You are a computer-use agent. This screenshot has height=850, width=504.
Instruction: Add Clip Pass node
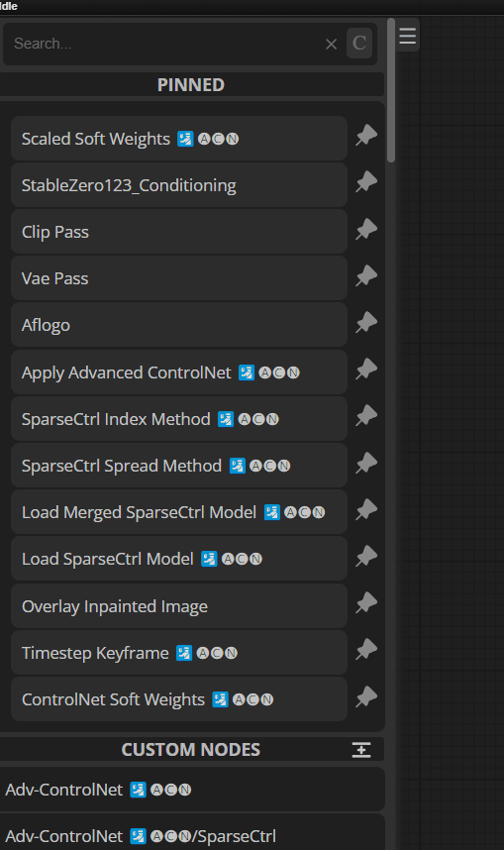(179, 232)
